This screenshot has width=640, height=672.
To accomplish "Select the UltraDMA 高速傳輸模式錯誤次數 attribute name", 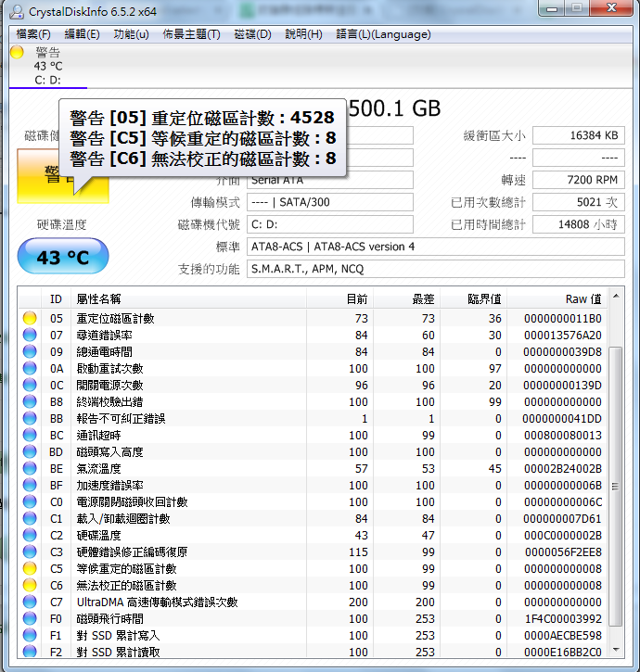I will click(157, 602).
